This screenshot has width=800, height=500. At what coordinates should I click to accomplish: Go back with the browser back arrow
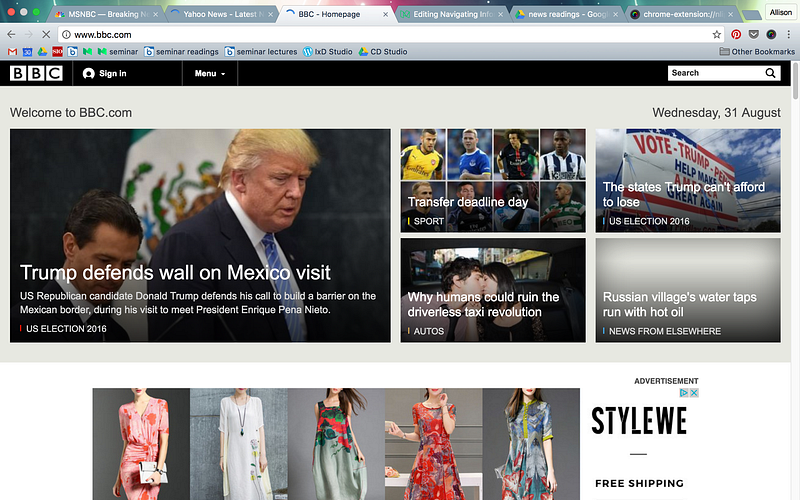11,34
